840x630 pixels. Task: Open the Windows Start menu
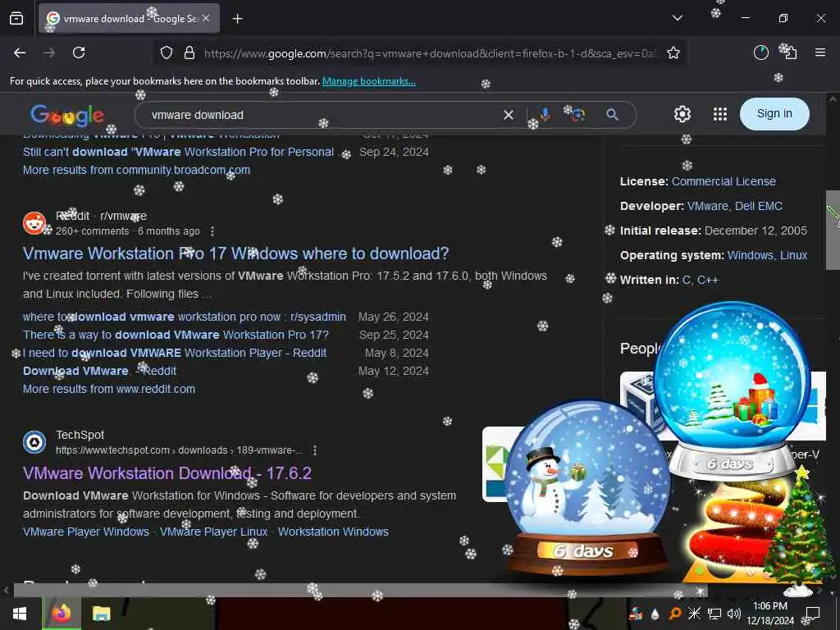pyautogui.click(x=20, y=614)
